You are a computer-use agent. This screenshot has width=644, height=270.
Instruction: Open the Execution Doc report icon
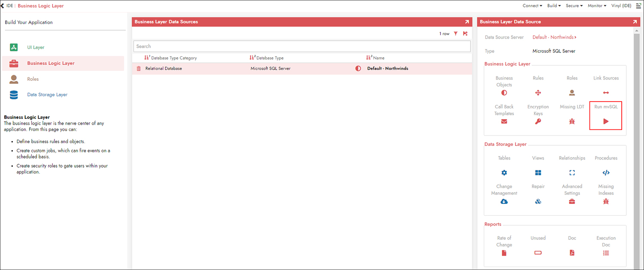pyautogui.click(x=606, y=253)
